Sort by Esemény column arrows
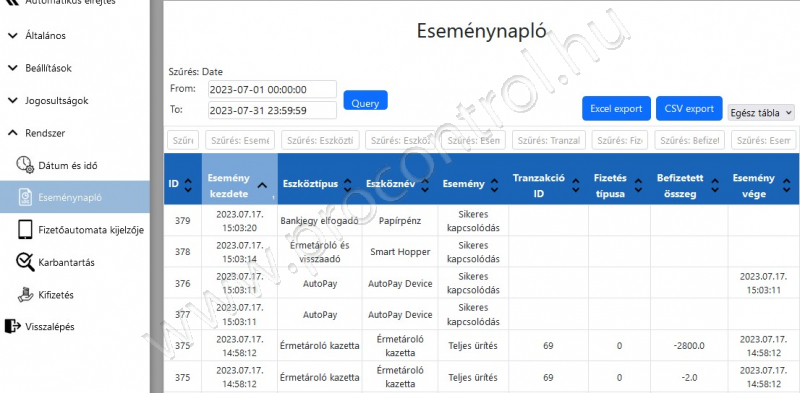The image size is (800, 393). (494, 184)
